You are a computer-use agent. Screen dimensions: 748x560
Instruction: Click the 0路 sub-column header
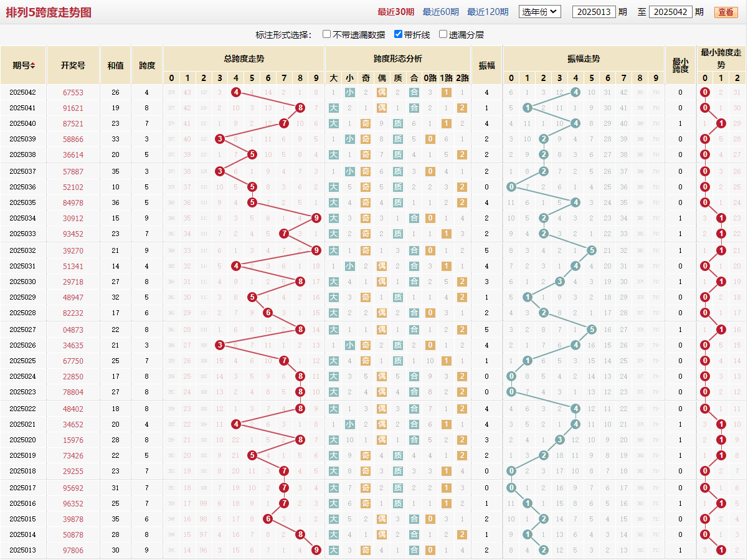(x=430, y=78)
